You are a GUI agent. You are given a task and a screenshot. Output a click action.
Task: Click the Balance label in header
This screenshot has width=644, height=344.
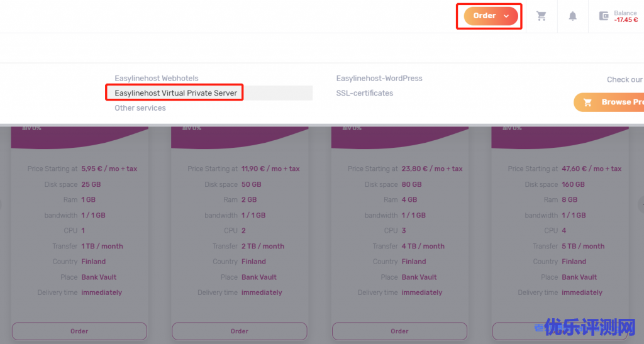coord(626,13)
